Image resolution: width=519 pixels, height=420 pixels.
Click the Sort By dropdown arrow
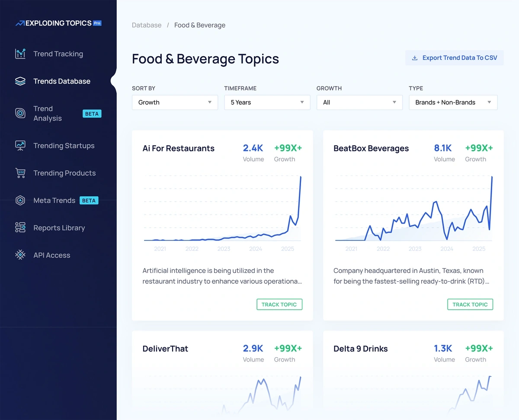click(x=210, y=103)
